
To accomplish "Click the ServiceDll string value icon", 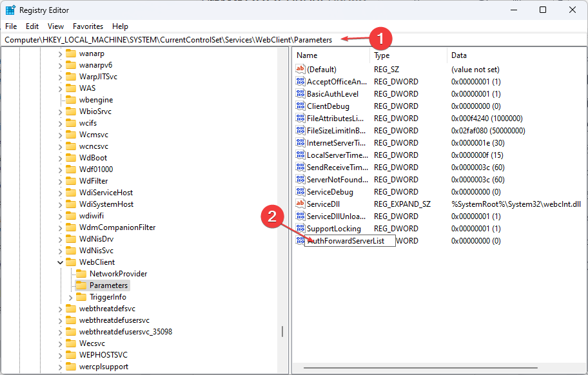I will pyautogui.click(x=300, y=204).
